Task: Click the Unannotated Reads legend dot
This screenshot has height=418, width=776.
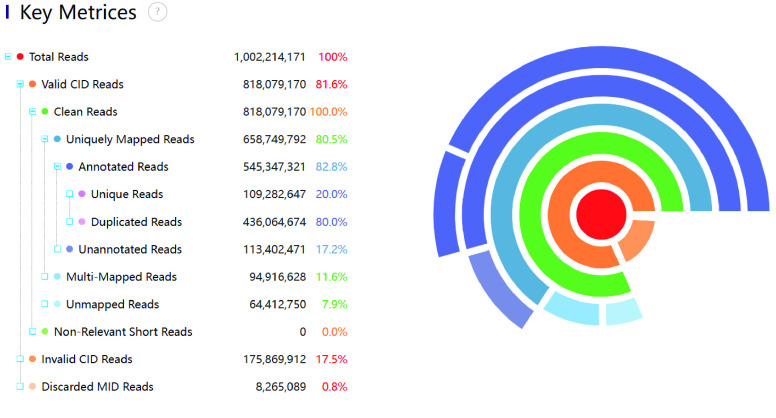Action: tap(69, 249)
